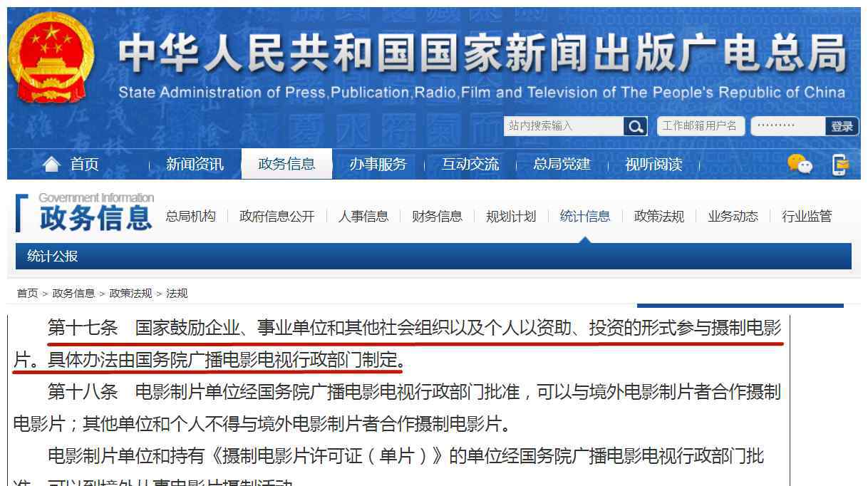This screenshot has width=868, height=486.
Task: Open 规划计划 submenu item
Action: pos(511,216)
